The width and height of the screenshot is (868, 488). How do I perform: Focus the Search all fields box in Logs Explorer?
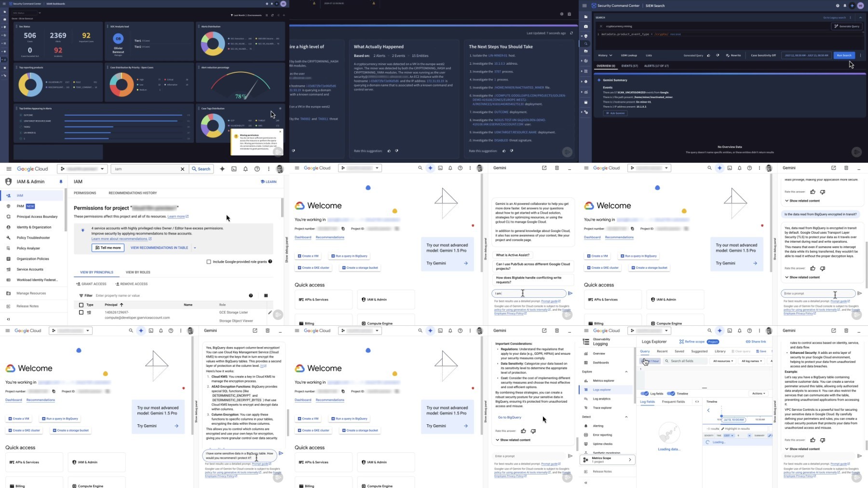(685, 361)
